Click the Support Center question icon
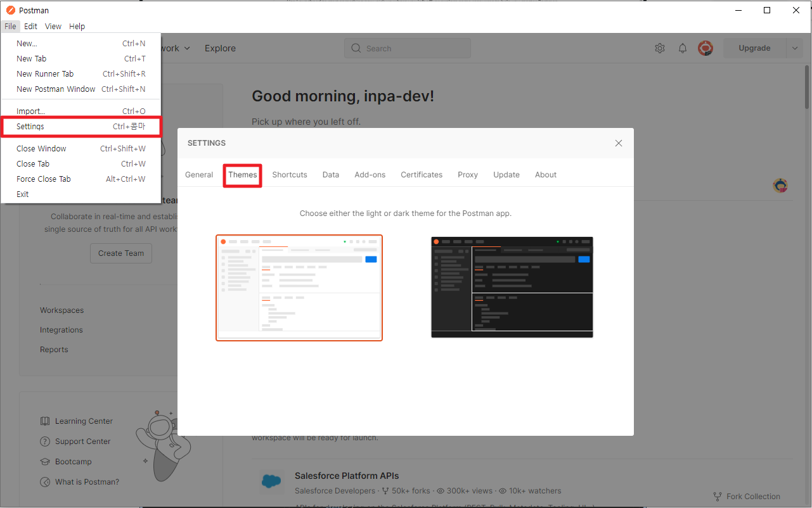The height and width of the screenshot is (508, 812). point(45,441)
